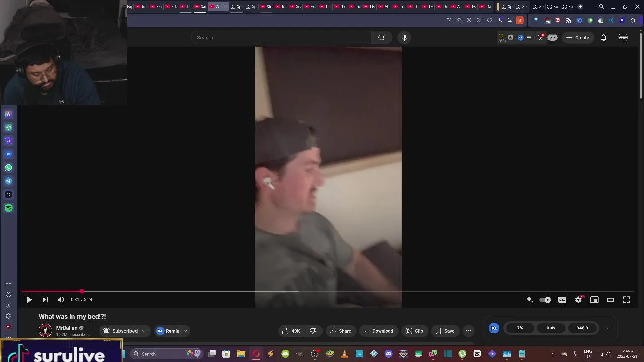Click the vidIQ 0.4x stat
Screen dimensions: 644x362
click(x=551, y=328)
